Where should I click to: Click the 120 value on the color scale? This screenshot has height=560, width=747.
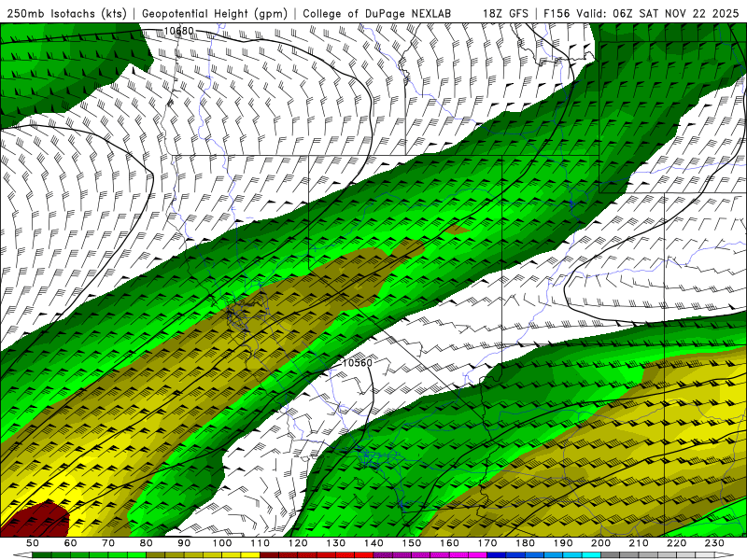point(298,543)
